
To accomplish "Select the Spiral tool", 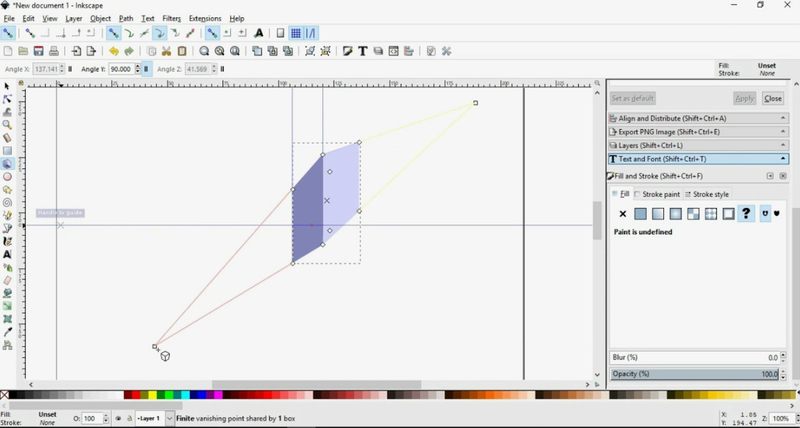I will 7,203.
